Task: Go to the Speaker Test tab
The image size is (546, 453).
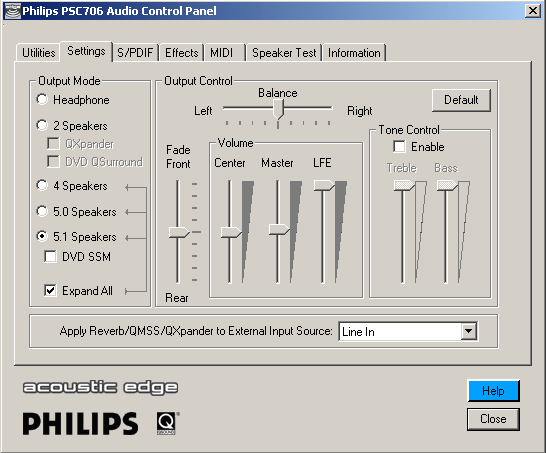Action: pos(284,53)
